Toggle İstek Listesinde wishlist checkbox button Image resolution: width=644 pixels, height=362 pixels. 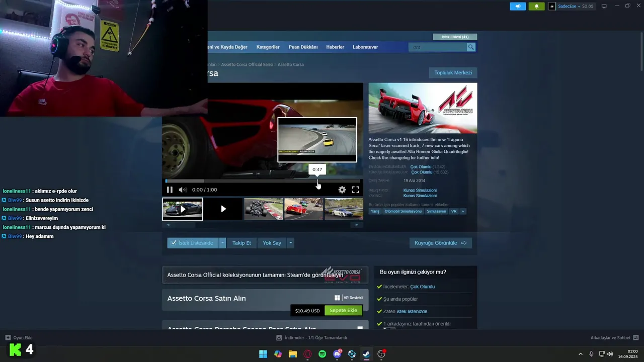(x=193, y=243)
